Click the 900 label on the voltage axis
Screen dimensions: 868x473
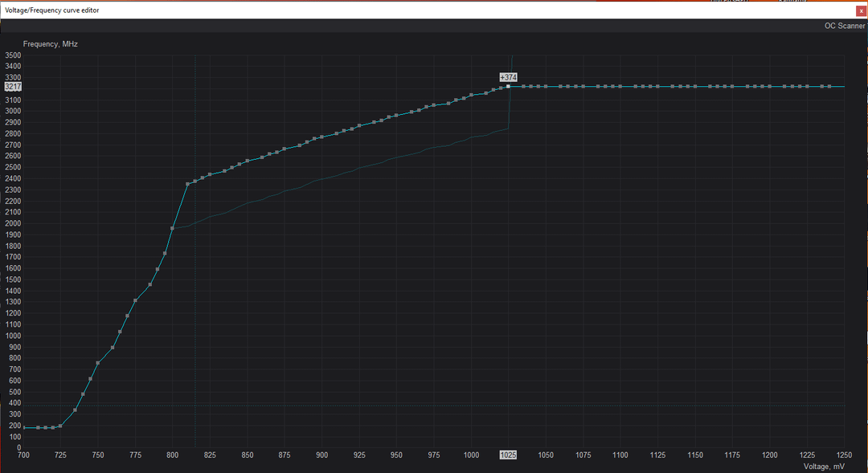click(x=321, y=455)
